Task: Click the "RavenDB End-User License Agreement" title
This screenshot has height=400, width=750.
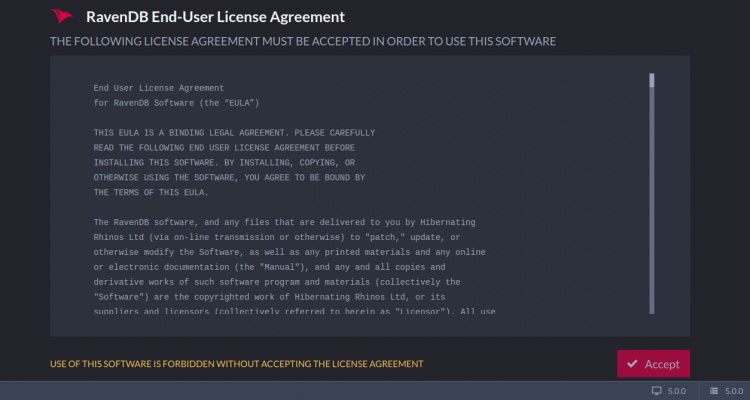Action: click(215, 17)
